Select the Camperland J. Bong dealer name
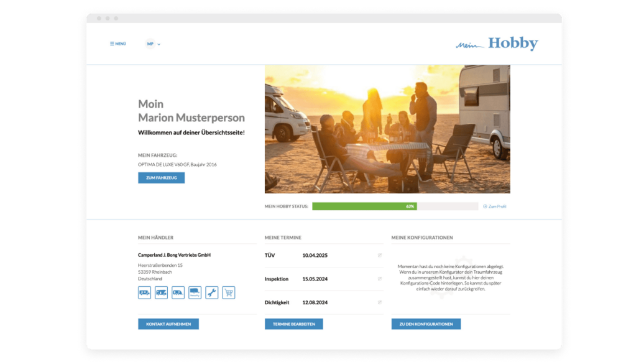This screenshot has width=644, height=362. 174,255
